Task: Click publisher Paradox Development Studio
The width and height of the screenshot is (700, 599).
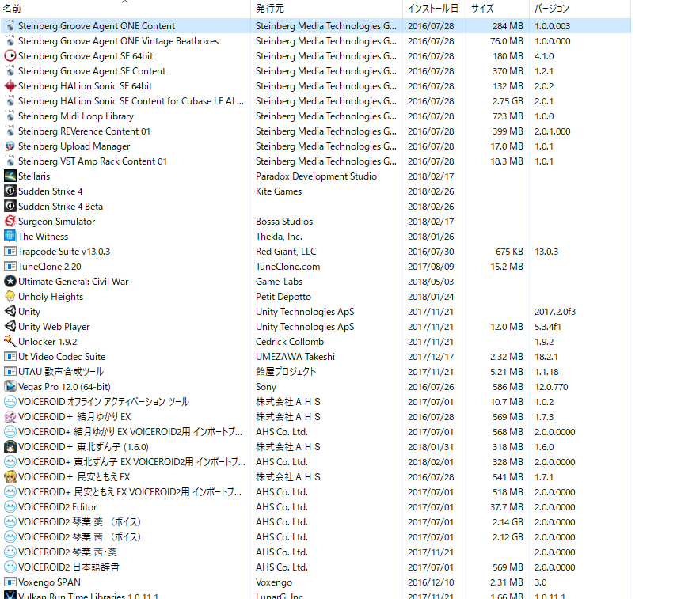Action: click(316, 176)
